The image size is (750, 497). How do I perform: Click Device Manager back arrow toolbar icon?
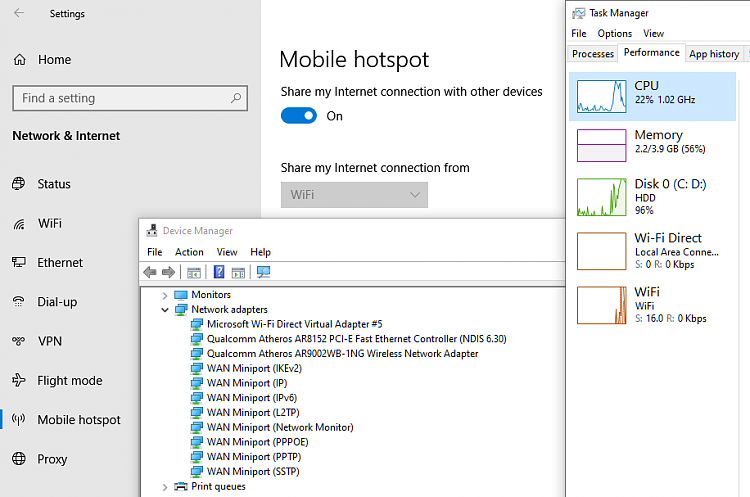(150, 272)
